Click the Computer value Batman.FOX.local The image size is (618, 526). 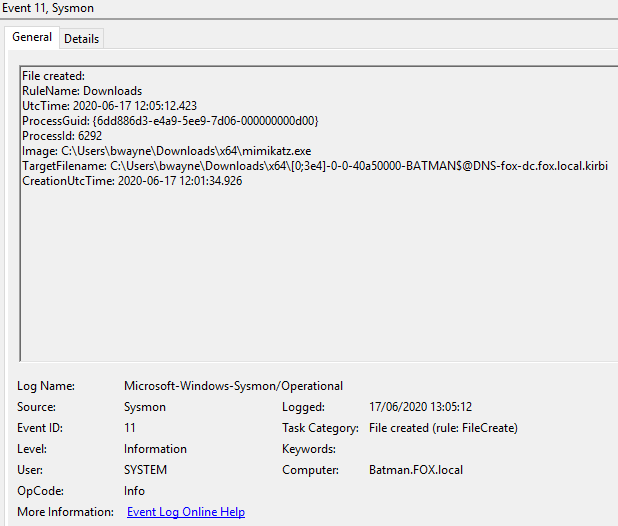(x=416, y=470)
